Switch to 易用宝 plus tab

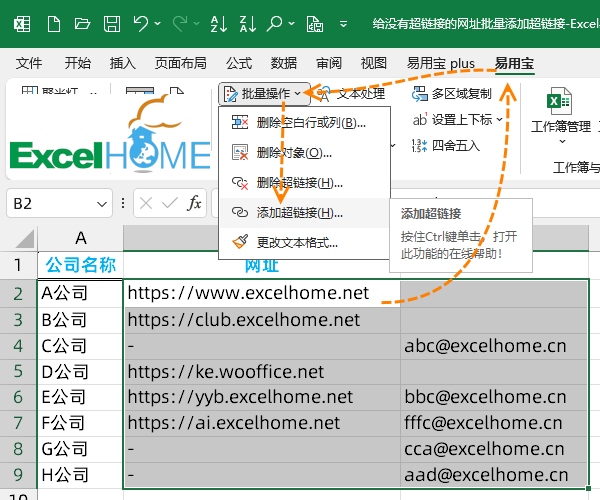tap(440, 63)
